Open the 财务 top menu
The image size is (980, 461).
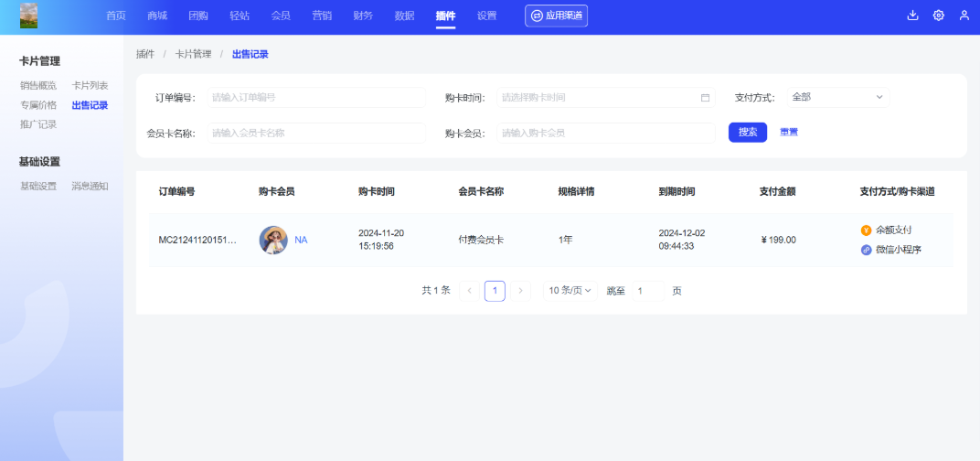coord(363,16)
